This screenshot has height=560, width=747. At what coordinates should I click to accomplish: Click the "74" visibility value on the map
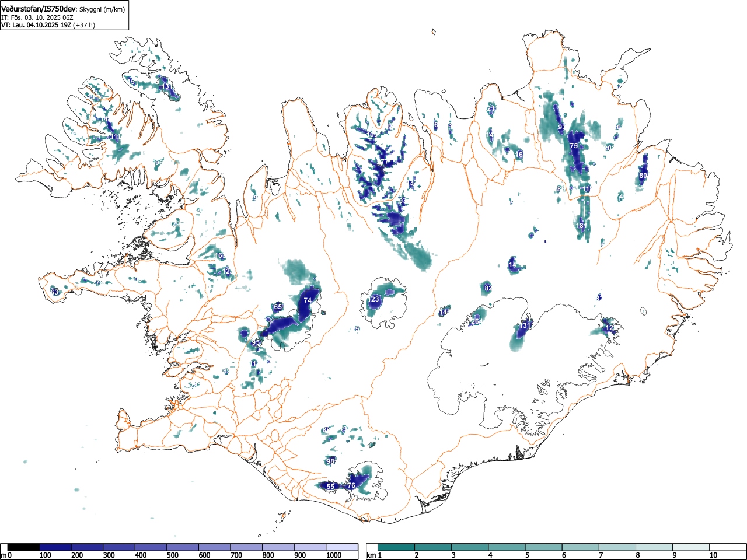point(308,300)
